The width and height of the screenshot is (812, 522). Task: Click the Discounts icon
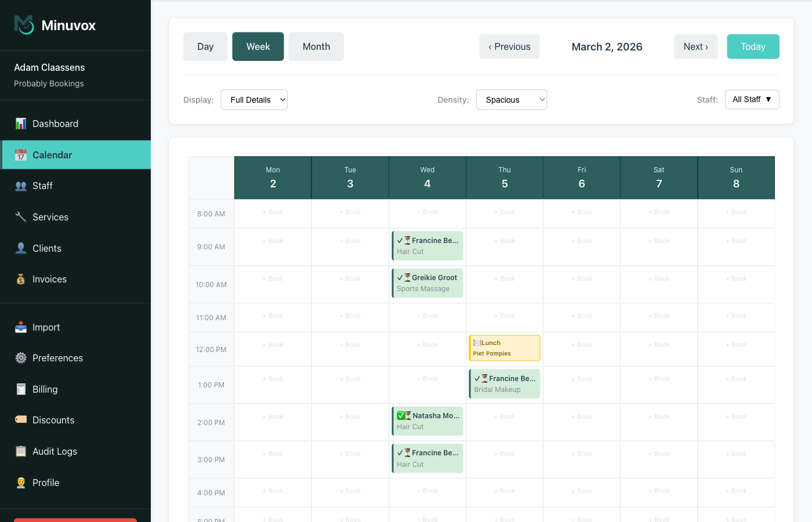[20, 420]
